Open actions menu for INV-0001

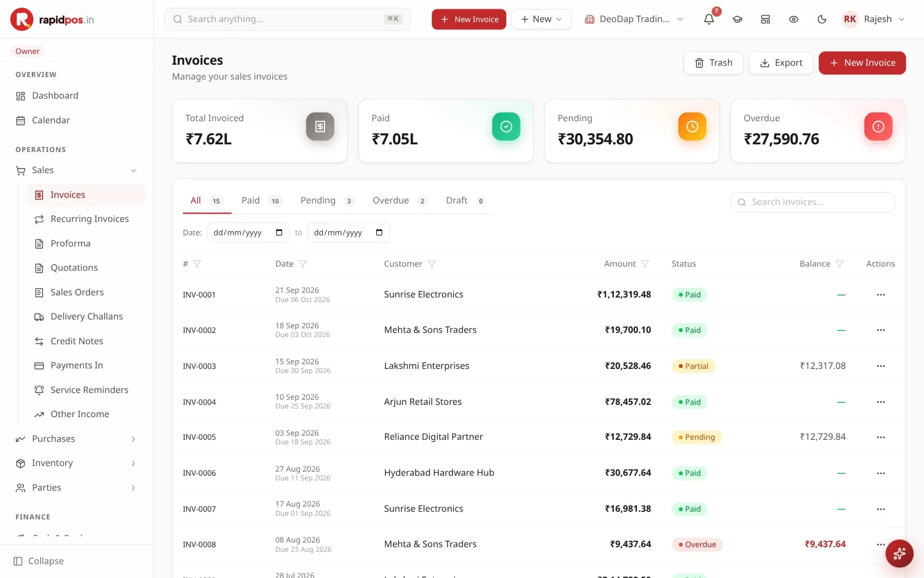pyautogui.click(x=881, y=295)
